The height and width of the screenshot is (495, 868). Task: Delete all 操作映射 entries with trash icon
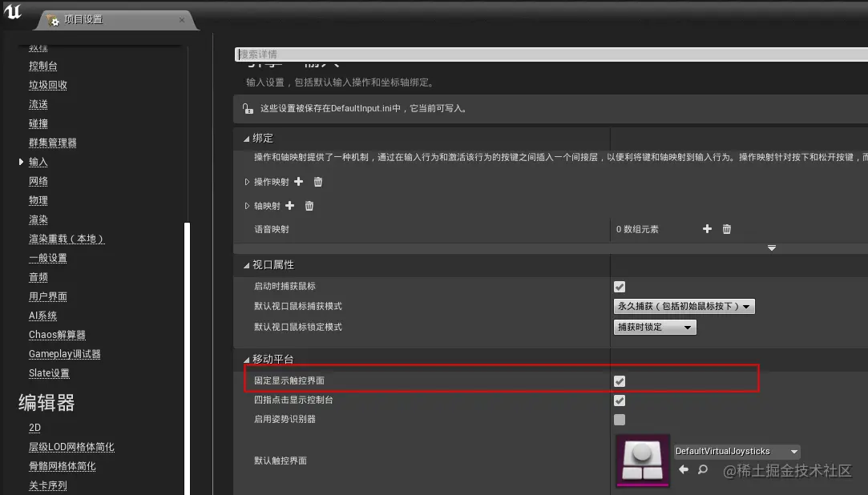(x=317, y=181)
